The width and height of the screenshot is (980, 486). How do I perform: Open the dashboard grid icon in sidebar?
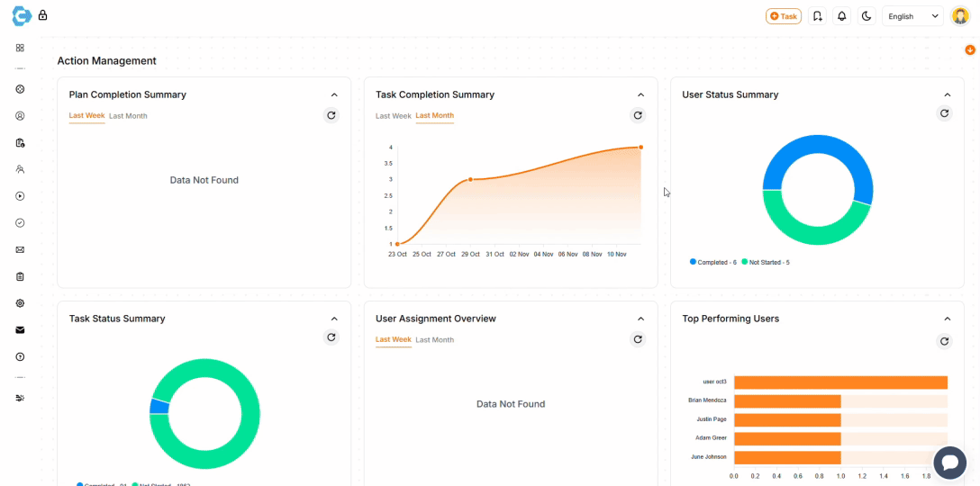coord(20,48)
